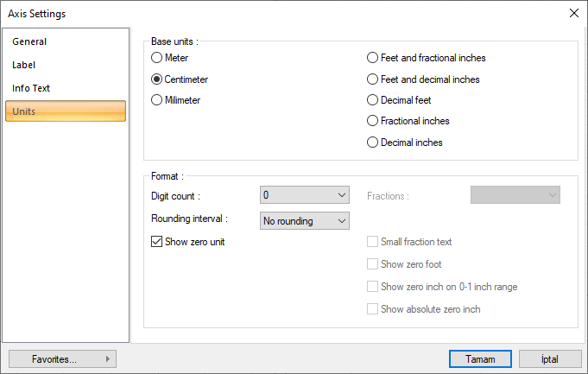588x374 pixels.
Task: Expand the Rounding interval combo box
Action: [305, 221]
